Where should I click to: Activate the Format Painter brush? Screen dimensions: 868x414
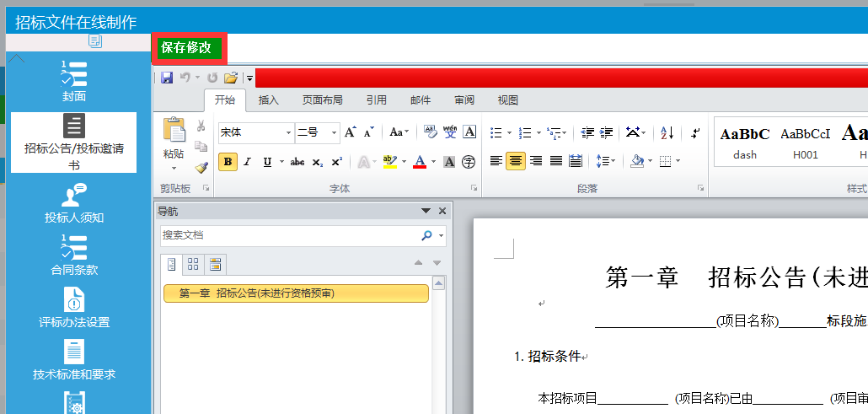click(201, 167)
